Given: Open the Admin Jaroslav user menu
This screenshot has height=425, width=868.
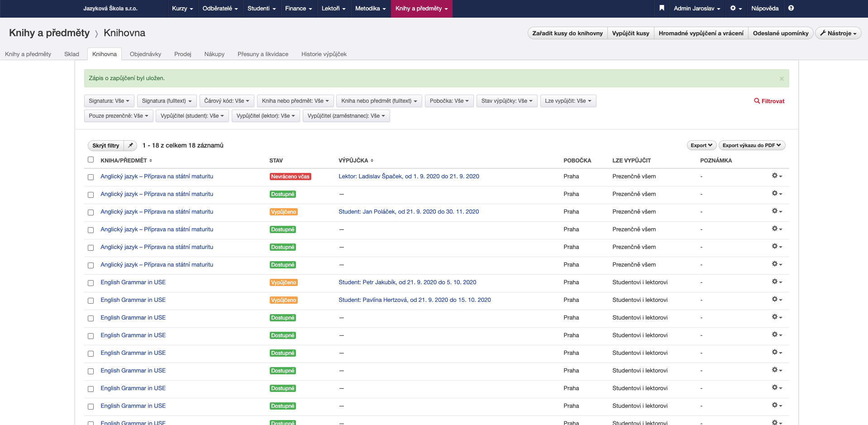Looking at the screenshot, I should [697, 8].
